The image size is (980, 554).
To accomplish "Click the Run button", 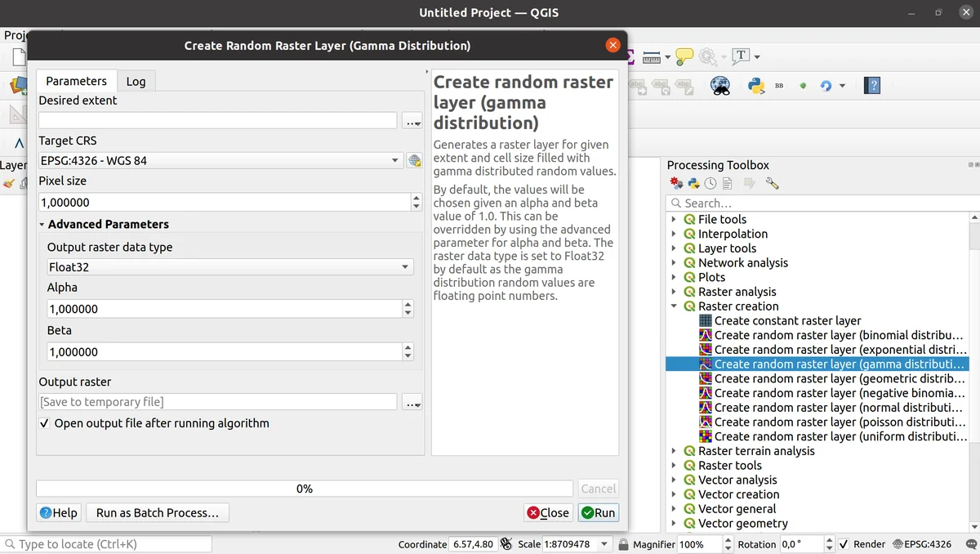I will tap(599, 512).
